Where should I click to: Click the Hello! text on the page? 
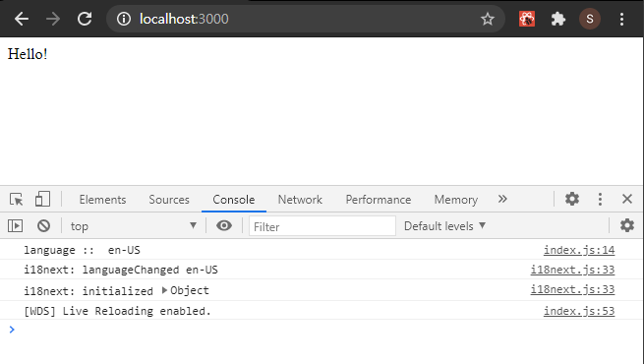click(x=28, y=54)
